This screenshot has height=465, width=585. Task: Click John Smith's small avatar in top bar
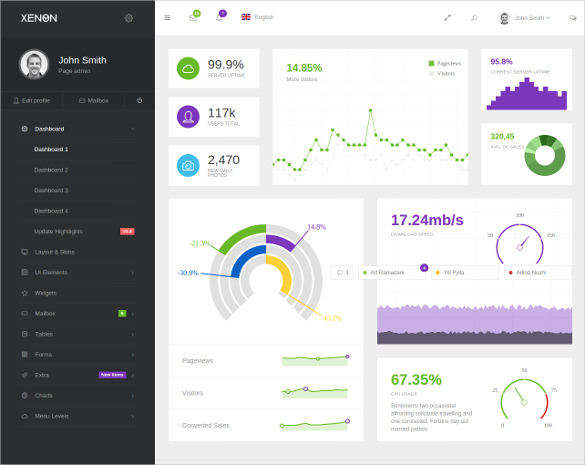pos(504,18)
